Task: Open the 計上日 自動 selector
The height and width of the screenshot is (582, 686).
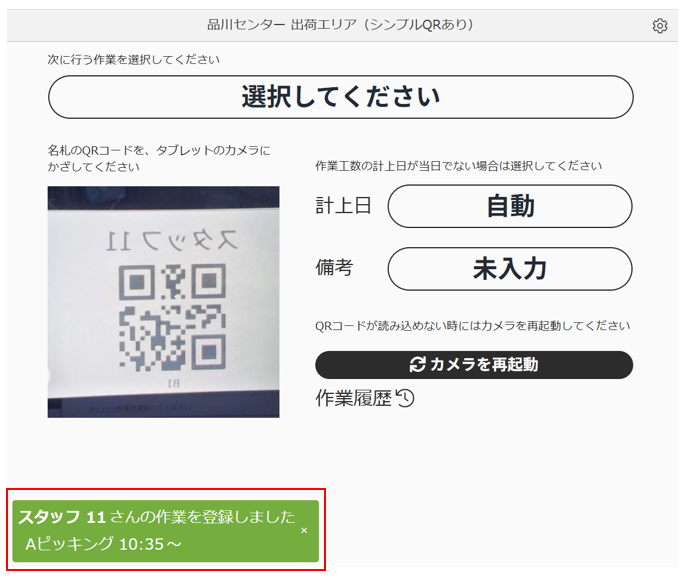Action: [x=510, y=206]
